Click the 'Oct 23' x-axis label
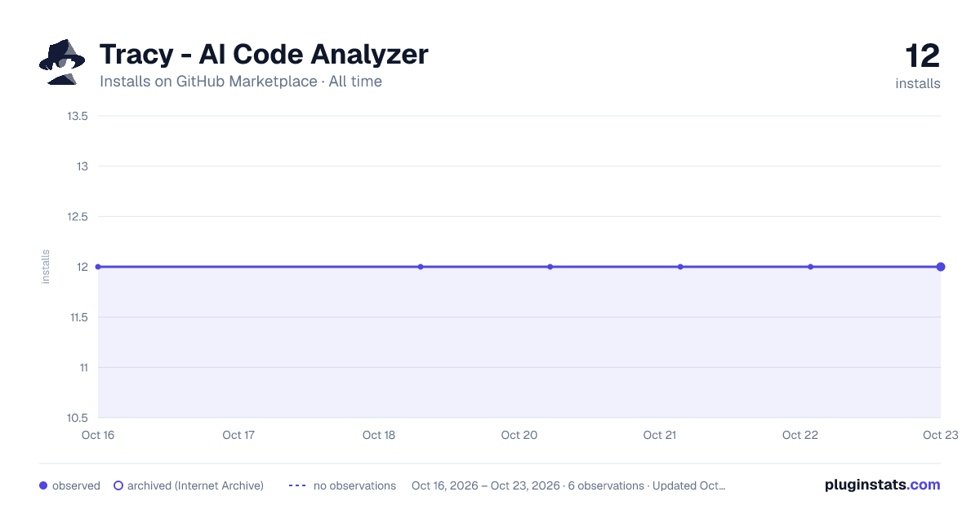The image size is (980, 514). coord(940,435)
